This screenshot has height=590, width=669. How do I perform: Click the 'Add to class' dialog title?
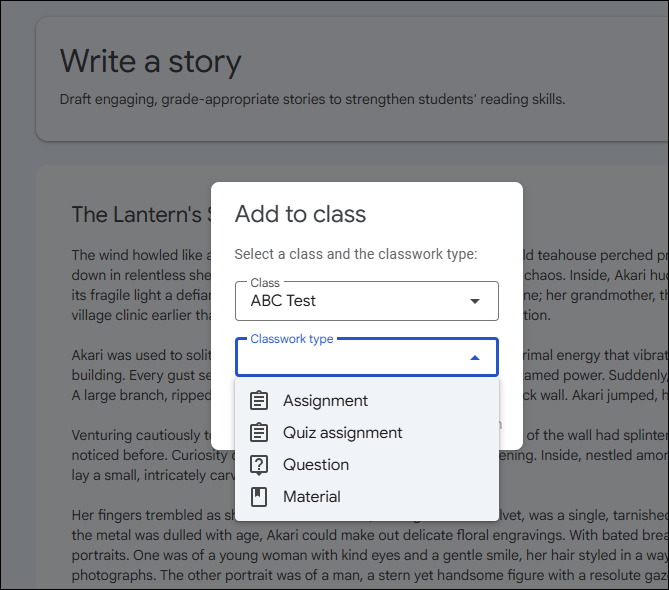click(x=300, y=214)
